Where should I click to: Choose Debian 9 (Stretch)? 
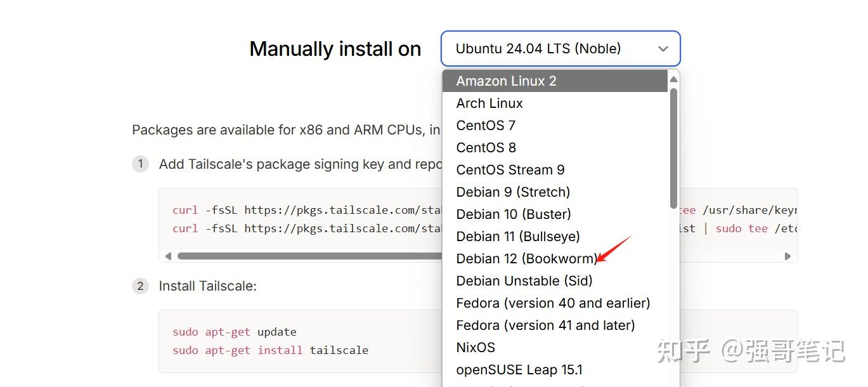(513, 192)
